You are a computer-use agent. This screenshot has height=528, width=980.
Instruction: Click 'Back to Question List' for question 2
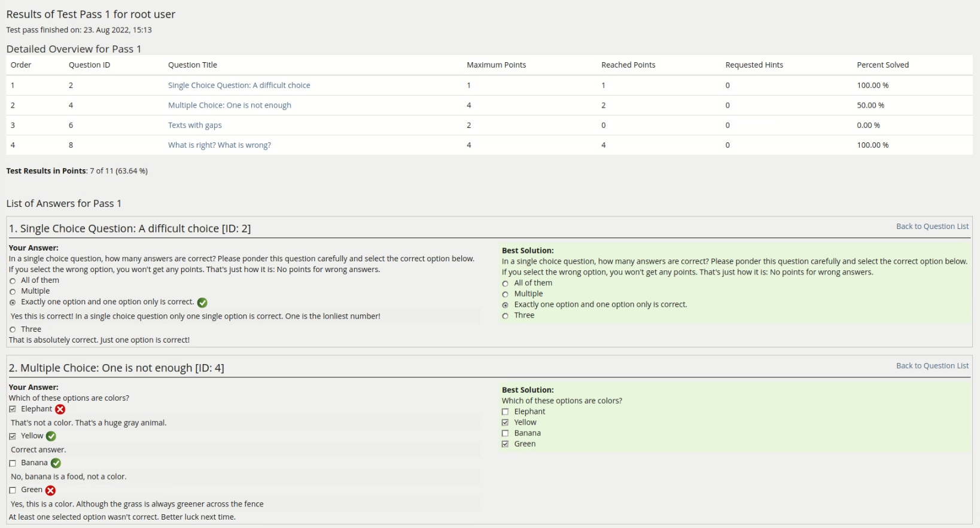coord(932,366)
